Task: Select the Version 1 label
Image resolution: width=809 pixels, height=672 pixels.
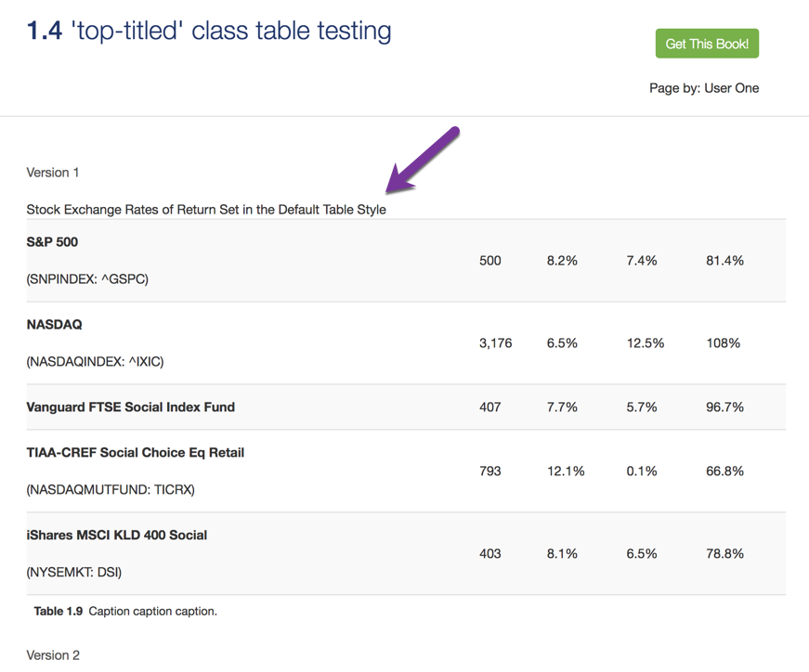Action: click(x=52, y=172)
